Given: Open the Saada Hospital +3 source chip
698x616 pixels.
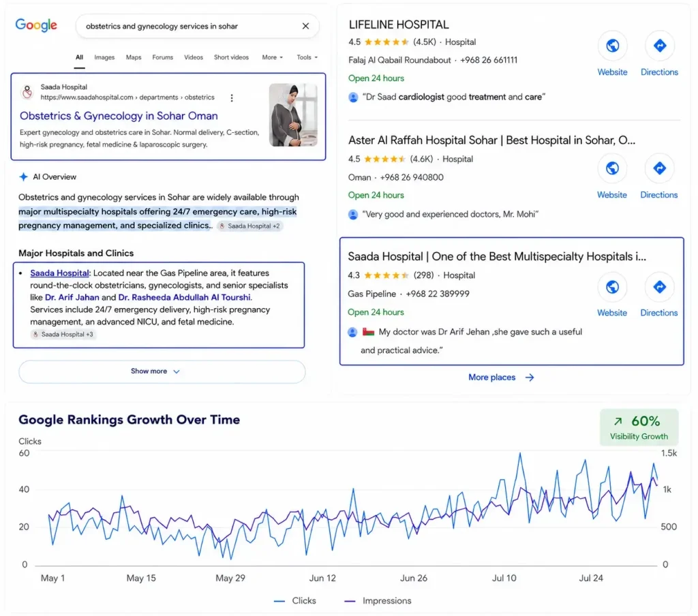Looking at the screenshot, I should pos(63,335).
